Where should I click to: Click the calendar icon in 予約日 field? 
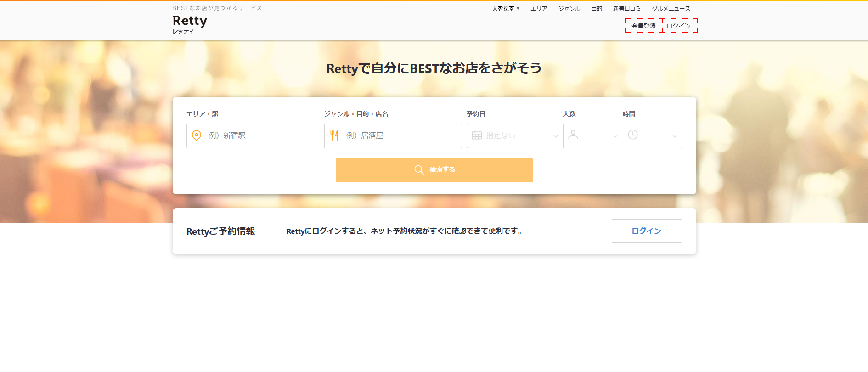[x=477, y=135]
